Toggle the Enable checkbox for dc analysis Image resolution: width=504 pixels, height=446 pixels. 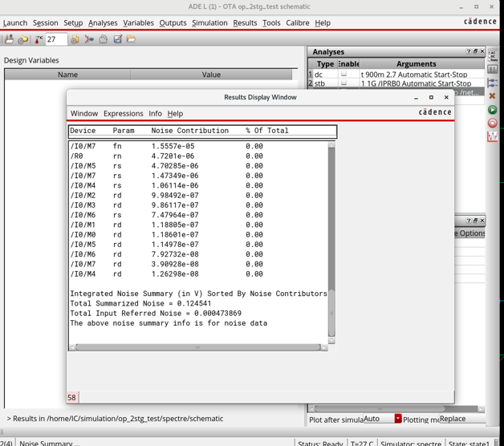[x=343, y=74]
